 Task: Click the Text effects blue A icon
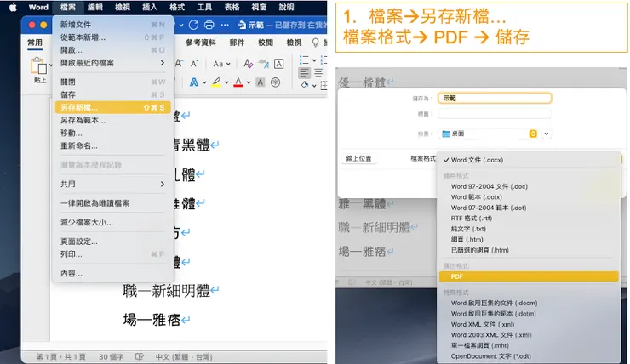click(194, 82)
